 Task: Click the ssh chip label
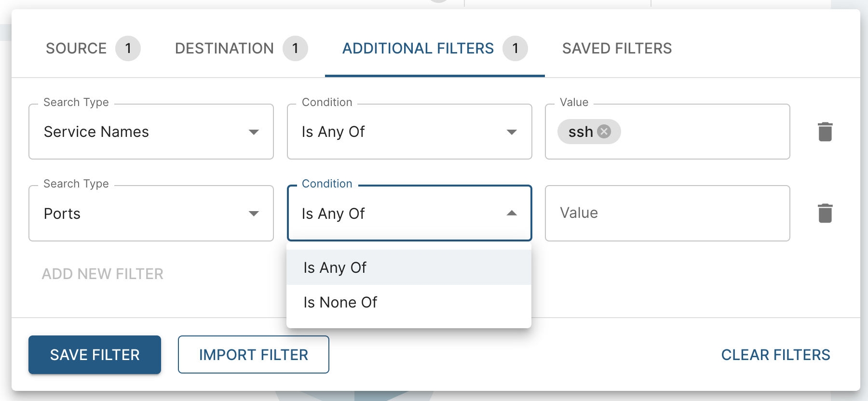[581, 132]
